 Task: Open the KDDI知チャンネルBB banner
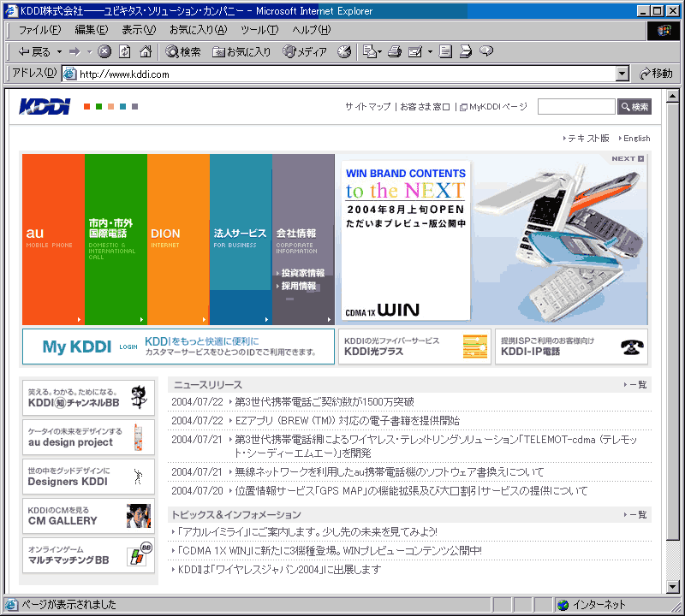tap(89, 398)
